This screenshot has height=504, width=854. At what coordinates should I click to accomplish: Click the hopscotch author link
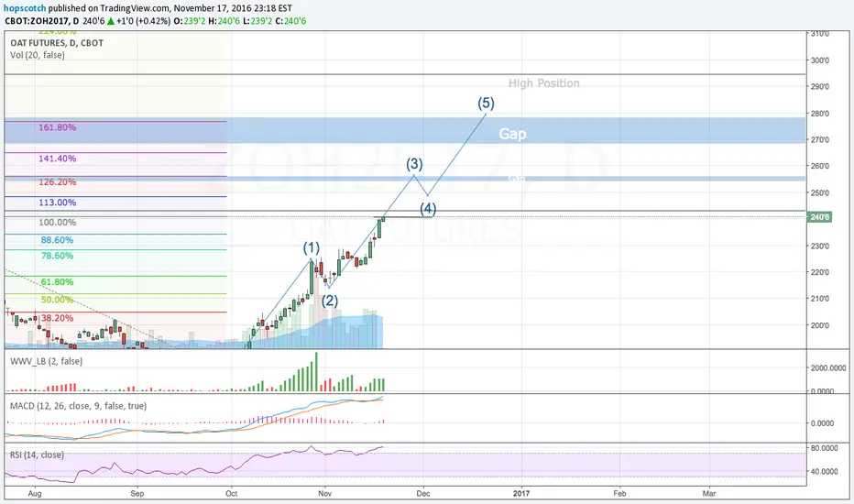[x=25, y=8]
